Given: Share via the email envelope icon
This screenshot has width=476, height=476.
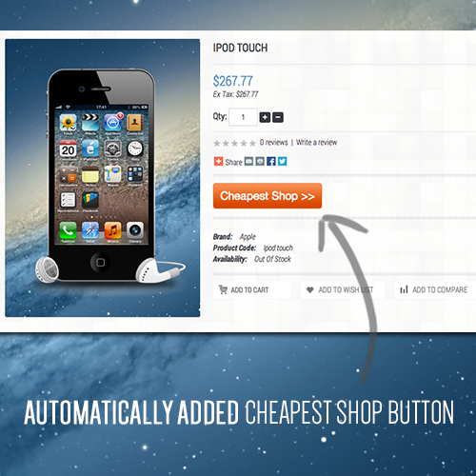Looking at the screenshot, I should point(248,162).
